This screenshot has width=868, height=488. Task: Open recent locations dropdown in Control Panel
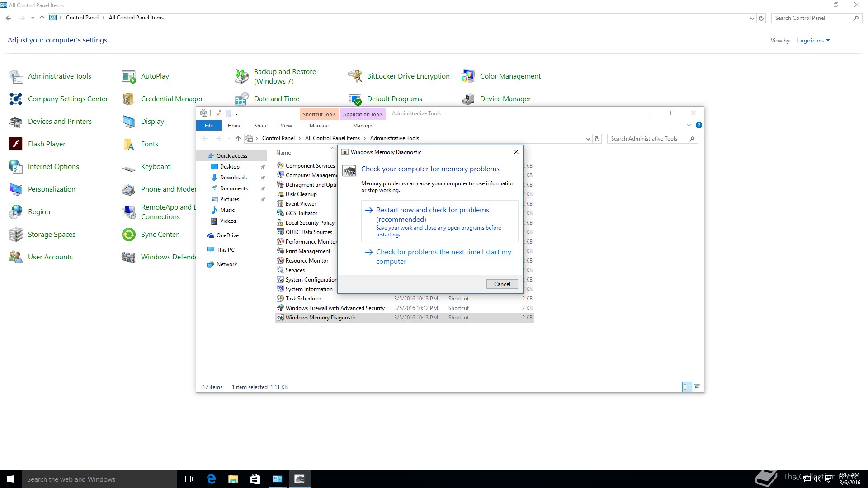pos(33,18)
